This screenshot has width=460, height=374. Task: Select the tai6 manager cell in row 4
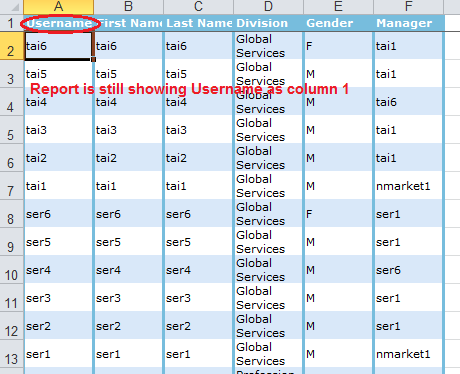(x=408, y=102)
